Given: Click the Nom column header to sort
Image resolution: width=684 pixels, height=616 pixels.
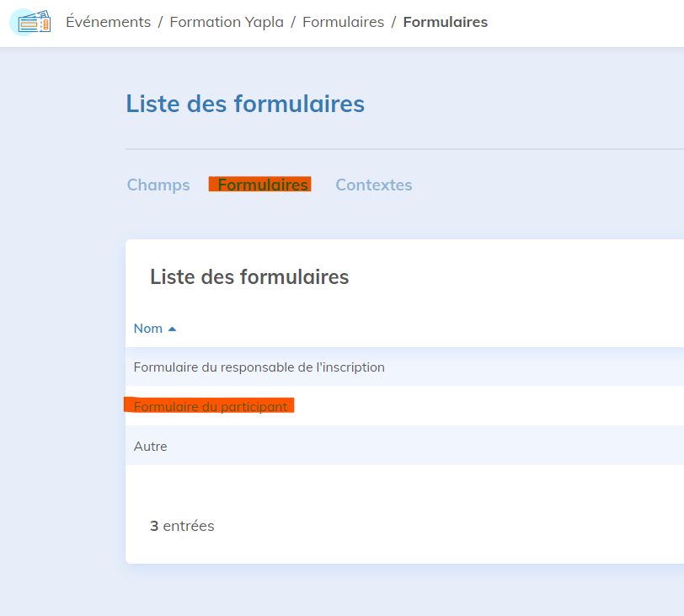Looking at the screenshot, I should pos(148,328).
